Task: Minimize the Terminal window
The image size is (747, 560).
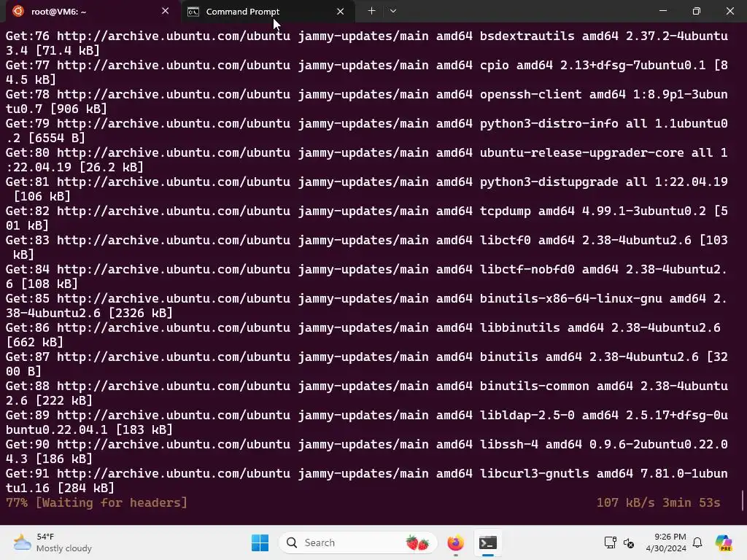Action: [662, 11]
